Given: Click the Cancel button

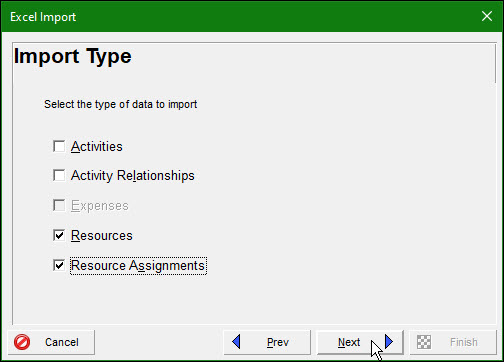Looking at the screenshot, I should click(51, 342).
